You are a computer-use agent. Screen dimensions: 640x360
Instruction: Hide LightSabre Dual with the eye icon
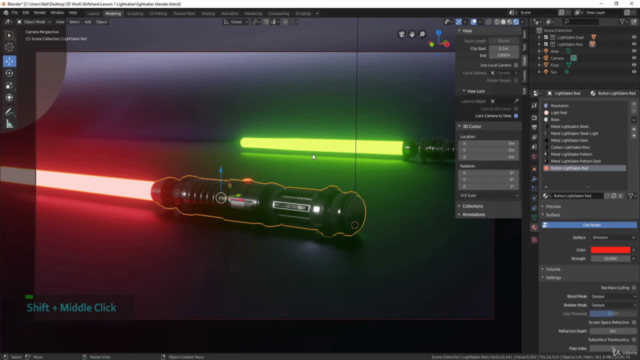click(634, 38)
